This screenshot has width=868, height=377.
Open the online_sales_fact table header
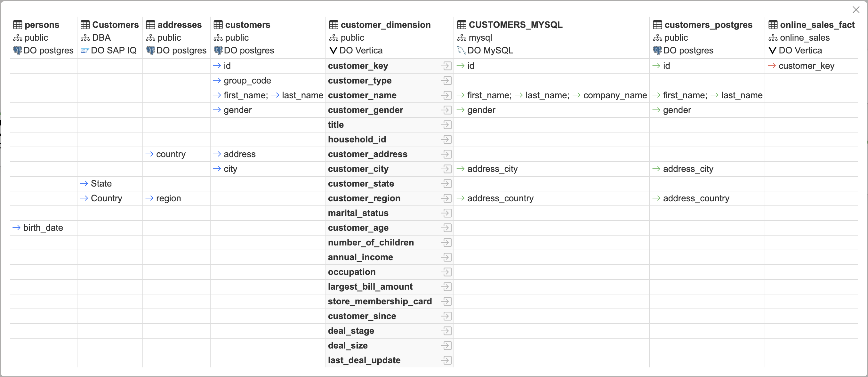[x=817, y=25]
